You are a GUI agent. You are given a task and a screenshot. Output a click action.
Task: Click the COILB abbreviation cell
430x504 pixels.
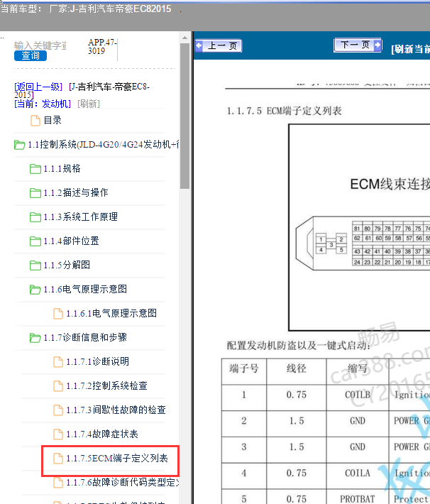pyautogui.click(x=358, y=395)
